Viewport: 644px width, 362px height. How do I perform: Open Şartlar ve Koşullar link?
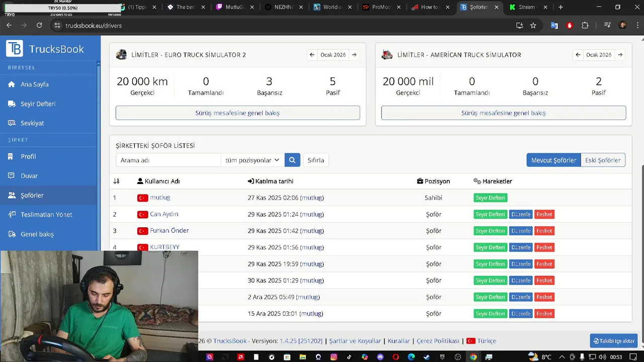[355, 341]
